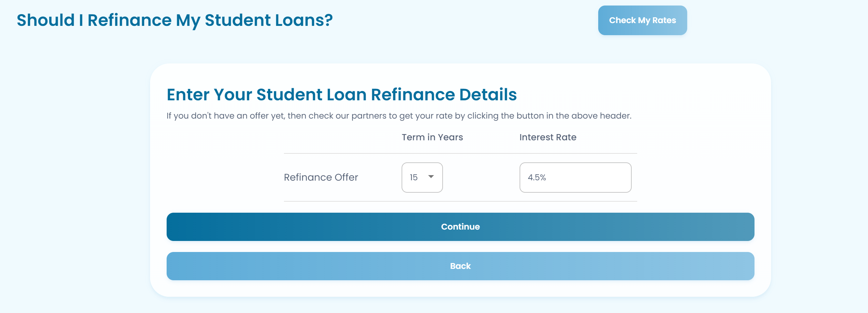The width and height of the screenshot is (868, 313).
Task: Click the empty white card area below the Back button
Action: [x=460, y=289]
